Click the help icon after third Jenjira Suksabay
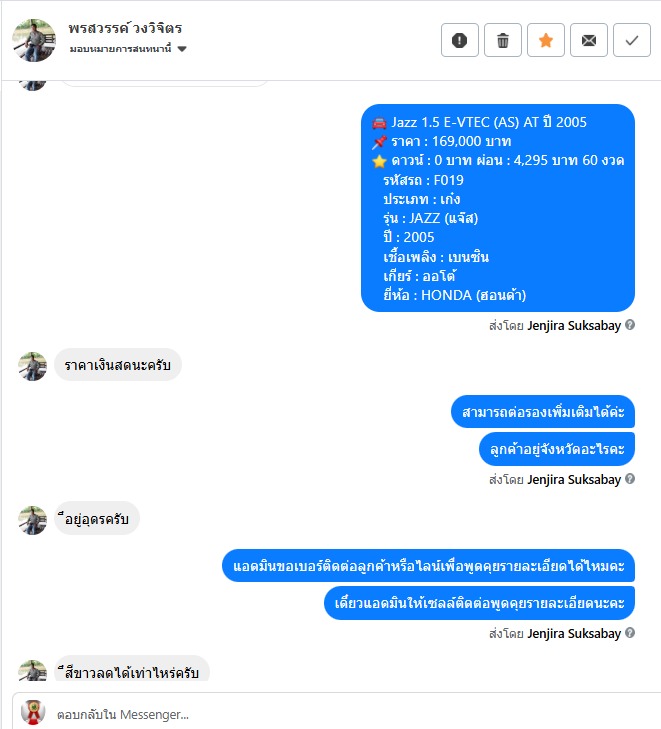 pos(630,633)
